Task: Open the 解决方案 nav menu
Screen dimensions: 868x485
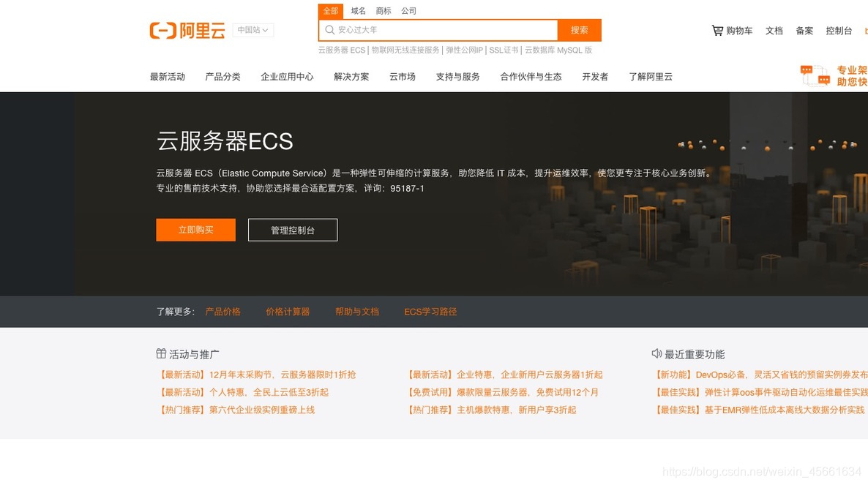Action: pos(351,77)
